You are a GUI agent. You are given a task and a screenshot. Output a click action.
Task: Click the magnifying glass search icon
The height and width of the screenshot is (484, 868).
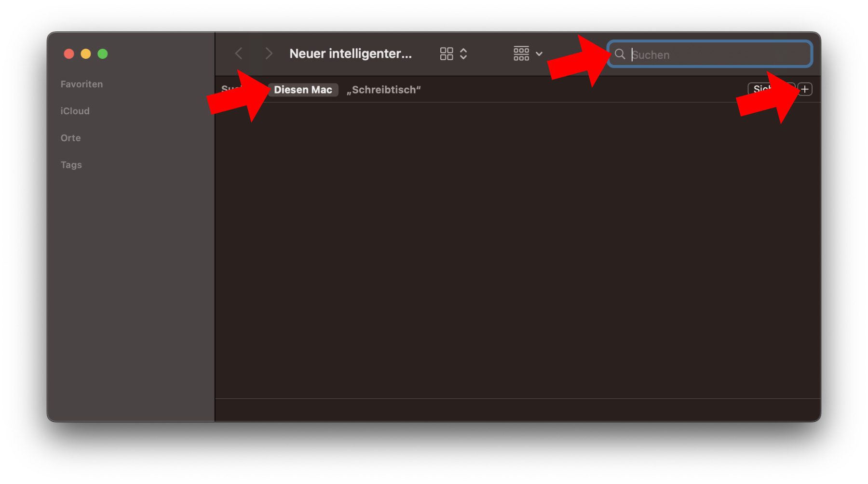click(x=620, y=54)
